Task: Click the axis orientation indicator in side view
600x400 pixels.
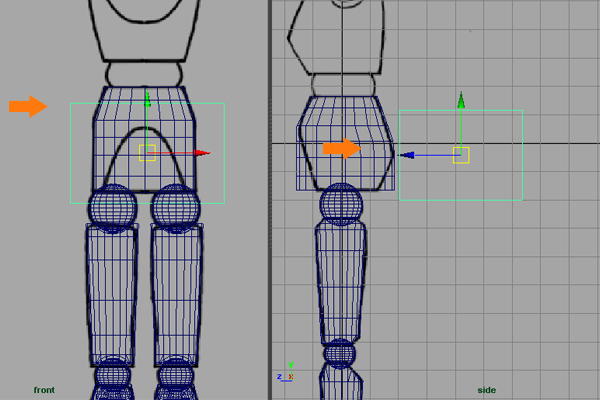Action: click(286, 373)
